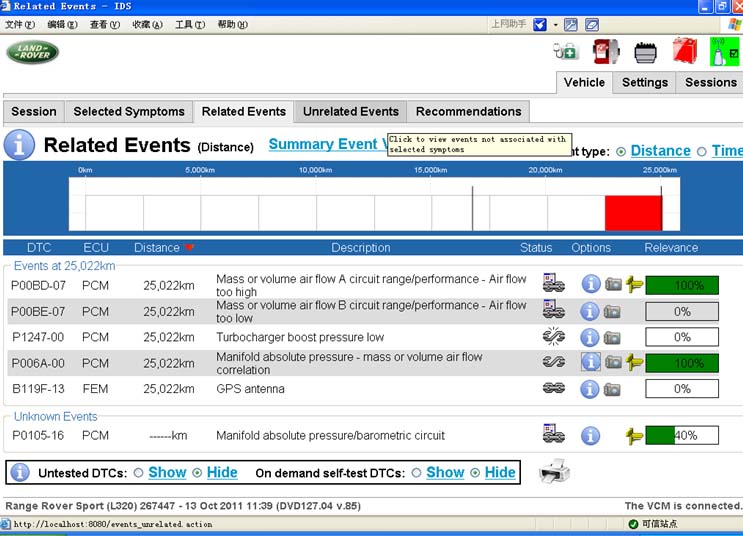The height and width of the screenshot is (536, 743).
Task: Click 40% relevance bar for P0105-16
Action: (x=682, y=436)
